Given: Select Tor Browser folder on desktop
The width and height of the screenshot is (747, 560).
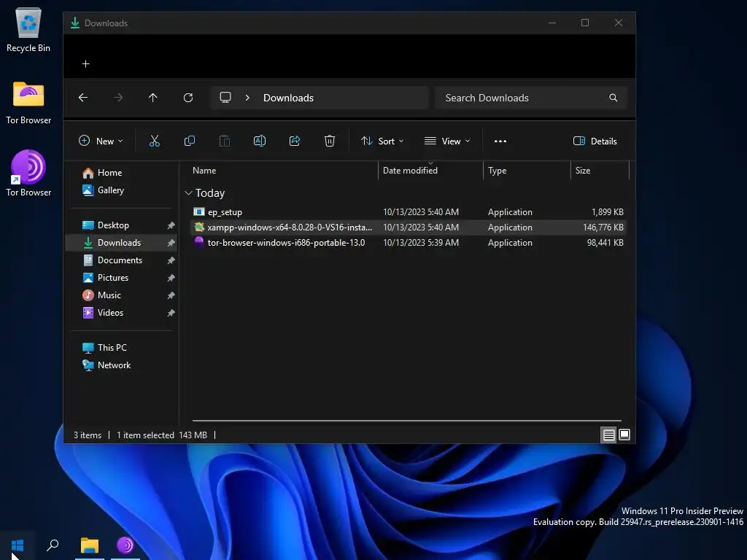Looking at the screenshot, I should tap(28, 102).
